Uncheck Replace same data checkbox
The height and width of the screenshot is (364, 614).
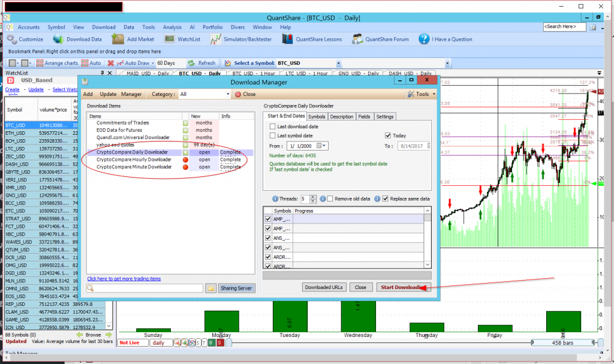pos(386,199)
